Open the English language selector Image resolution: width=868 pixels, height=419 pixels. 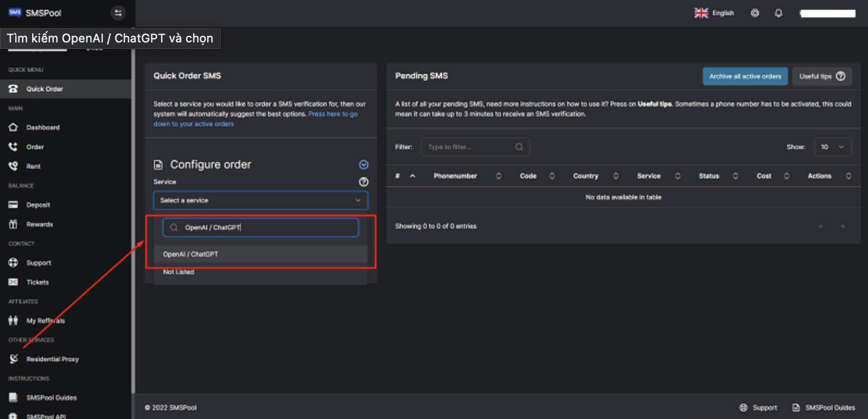[714, 13]
